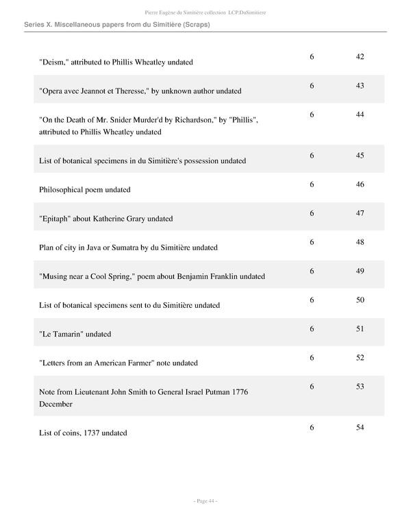411x532 pixels.
Task: Select the botanical specimens in possession entry
Action: click(142, 161)
